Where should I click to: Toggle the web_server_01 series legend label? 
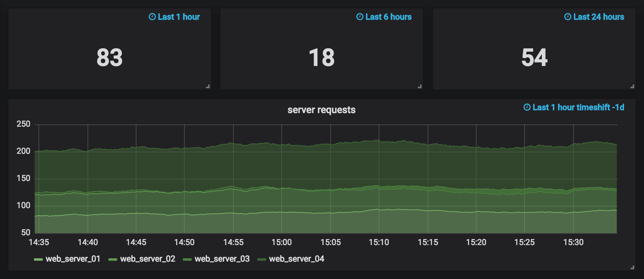[x=73, y=259]
